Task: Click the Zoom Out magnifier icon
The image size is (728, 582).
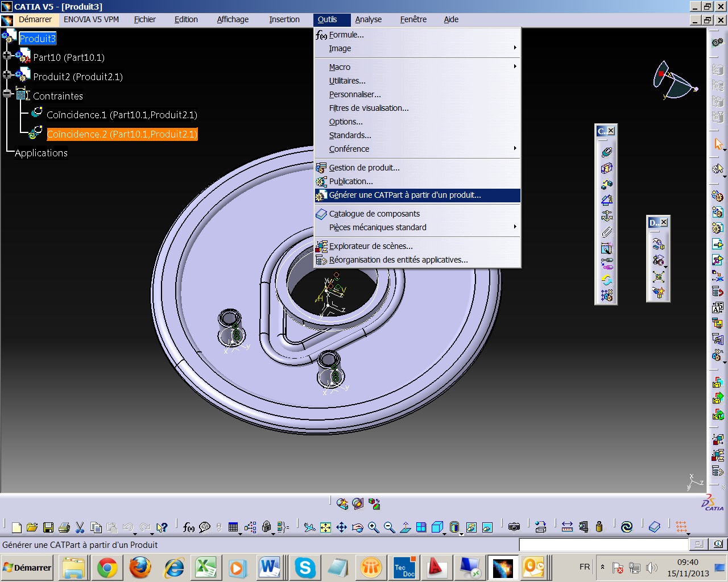Action: click(x=389, y=527)
